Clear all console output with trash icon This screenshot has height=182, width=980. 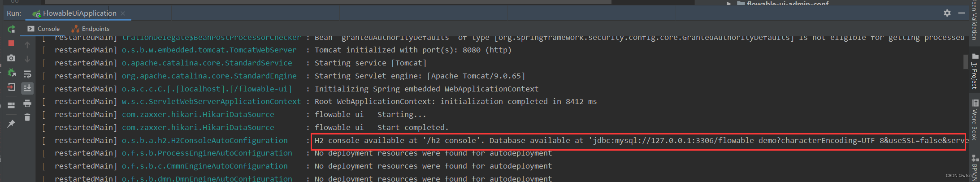coord(27,117)
